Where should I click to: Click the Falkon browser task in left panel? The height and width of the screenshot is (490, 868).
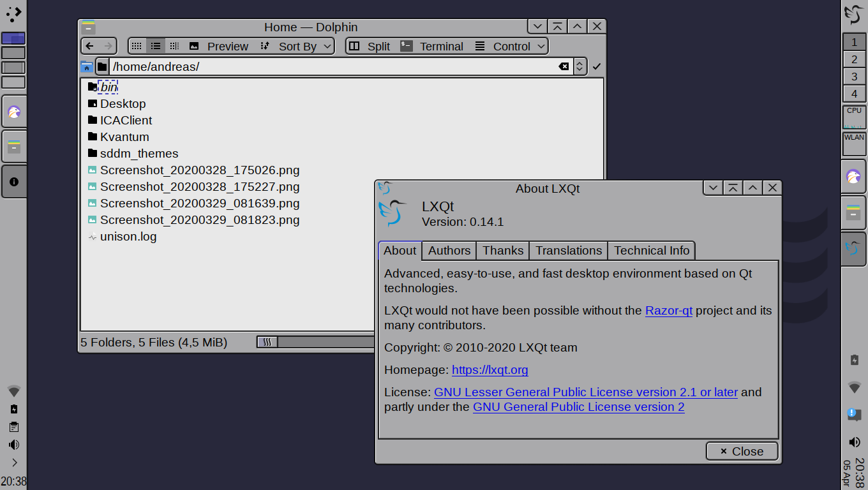14,113
